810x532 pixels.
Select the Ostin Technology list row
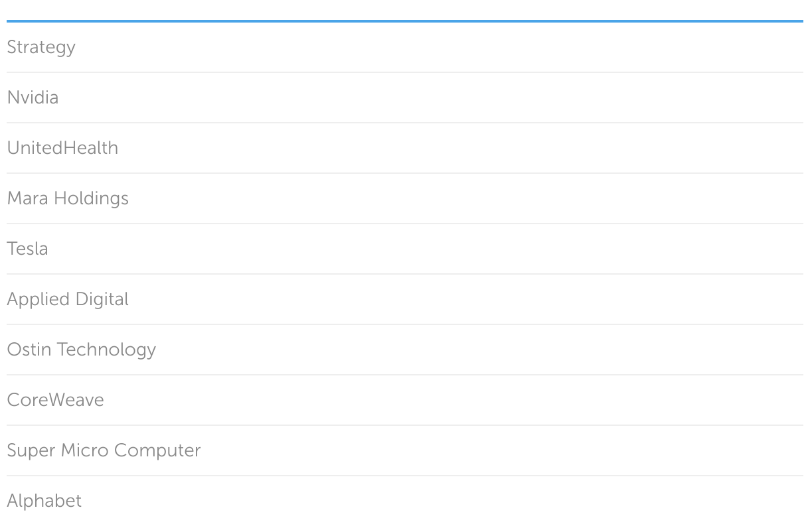click(x=405, y=350)
